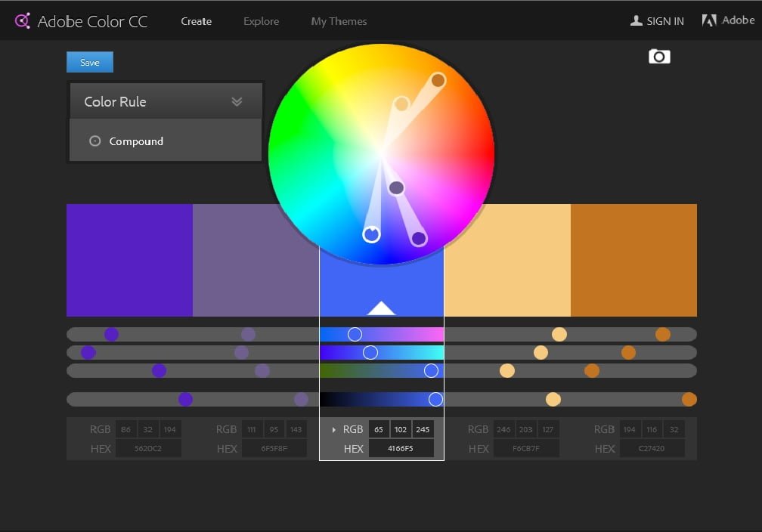Expand the Color Rule double chevron

[237, 102]
